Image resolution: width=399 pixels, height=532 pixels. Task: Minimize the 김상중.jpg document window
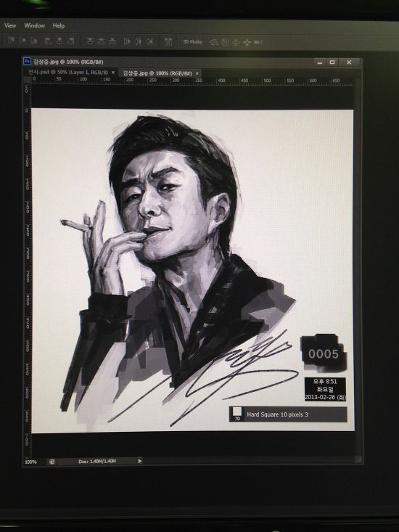319,62
